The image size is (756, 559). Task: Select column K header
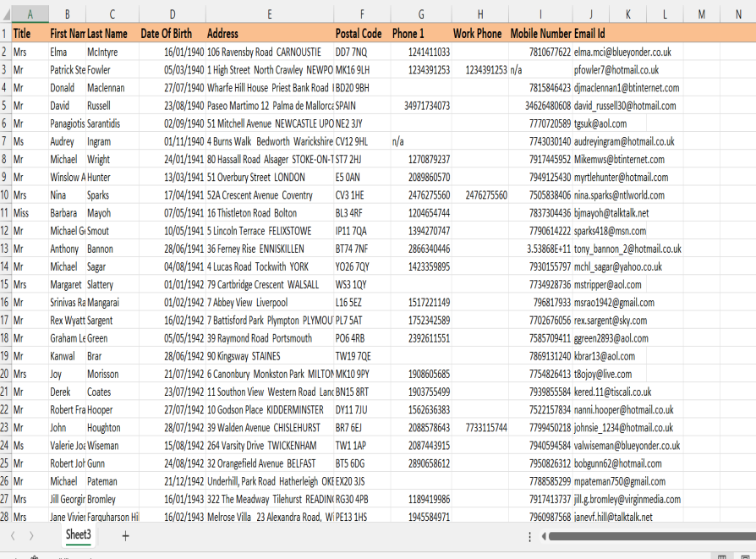click(628, 14)
